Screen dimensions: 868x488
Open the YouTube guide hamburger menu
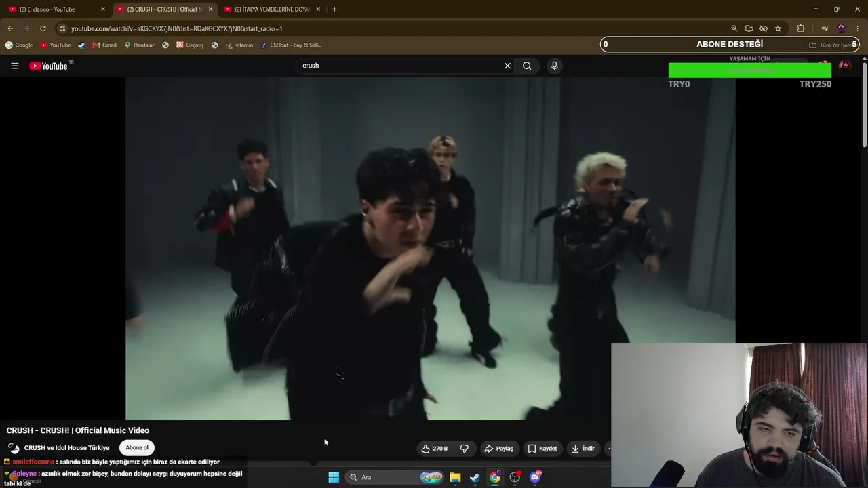[x=14, y=66]
